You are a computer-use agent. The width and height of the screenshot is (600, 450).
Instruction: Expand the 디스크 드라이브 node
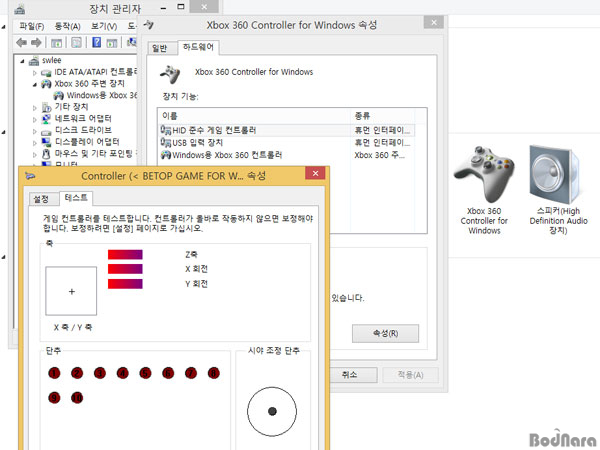coord(34,132)
